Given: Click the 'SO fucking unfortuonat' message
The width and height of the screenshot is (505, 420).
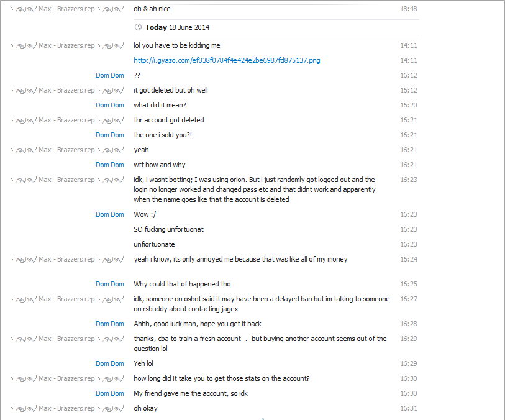Looking at the screenshot, I should (169, 229).
